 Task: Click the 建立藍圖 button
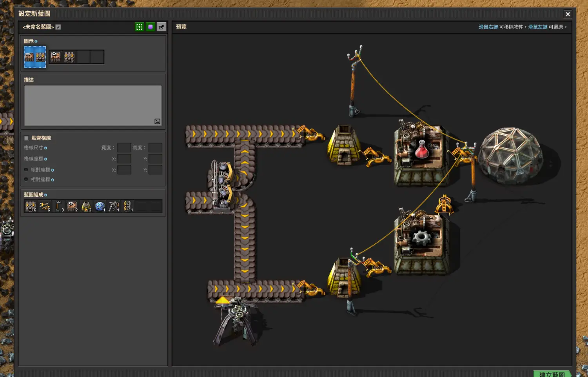552,374
